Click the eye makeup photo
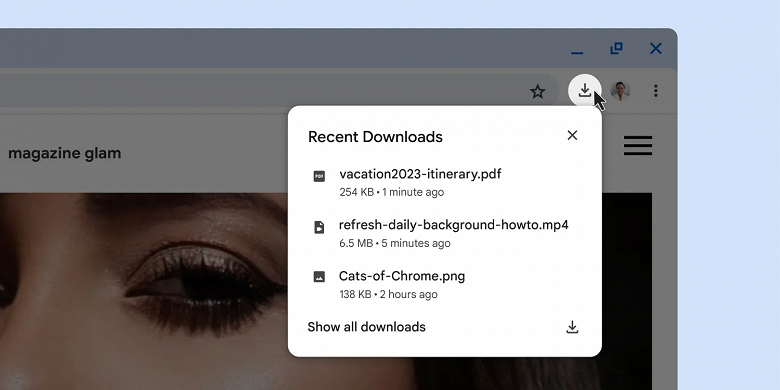 pyautogui.click(x=144, y=292)
